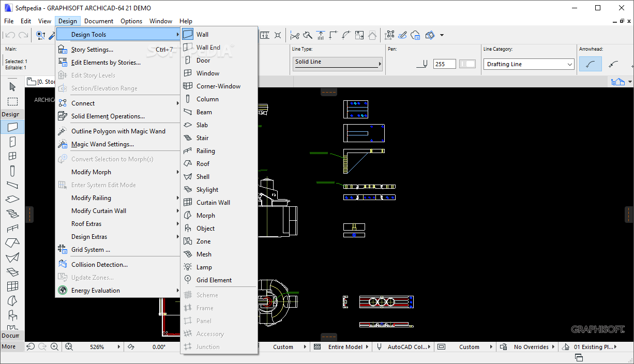Viewport: 634px width, 364px height.
Task: Click the Previous Zoom icon at bottom
Action: point(31,347)
